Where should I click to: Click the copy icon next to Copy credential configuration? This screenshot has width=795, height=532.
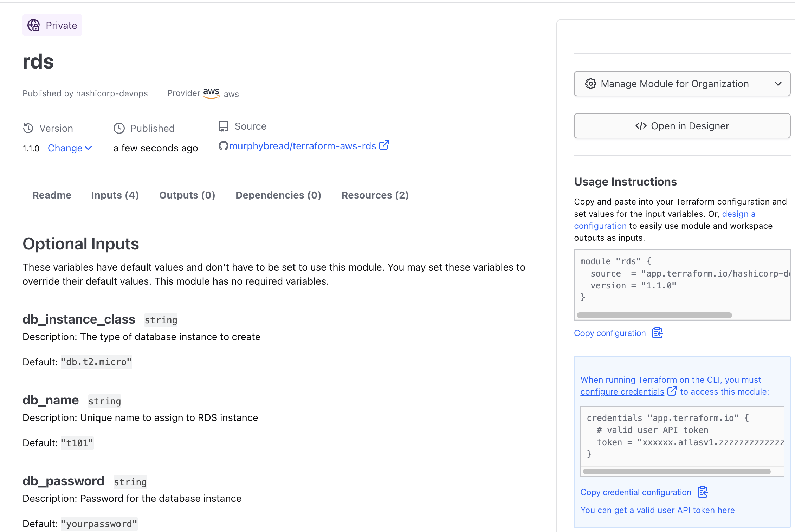click(703, 492)
